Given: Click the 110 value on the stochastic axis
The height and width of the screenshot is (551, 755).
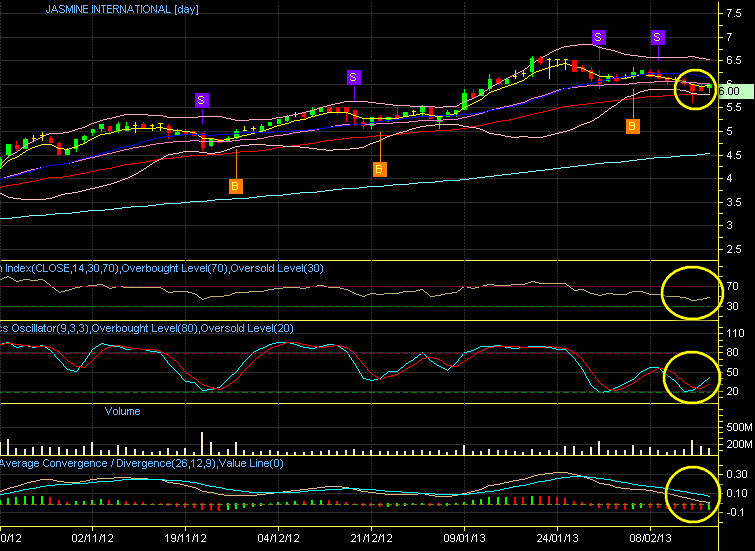Looking at the screenshot, I should (x=735, y=333).
